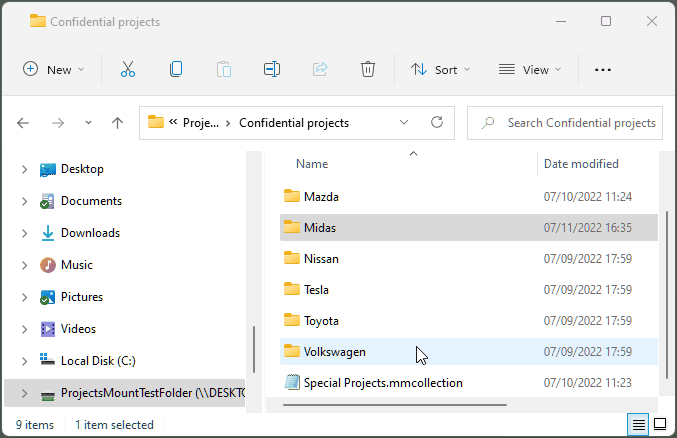Expand the Videos tree node
The image size is (677, 438).
24,329
